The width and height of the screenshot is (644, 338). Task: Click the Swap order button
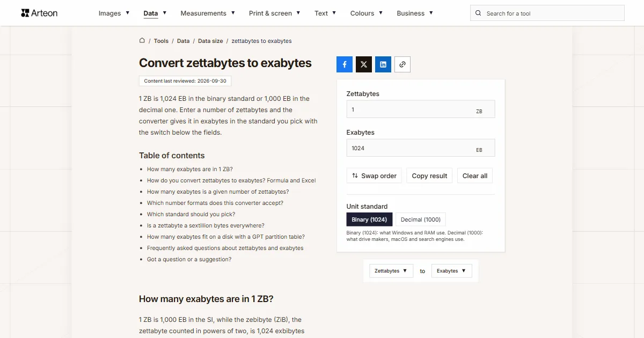tap(374, 176)
